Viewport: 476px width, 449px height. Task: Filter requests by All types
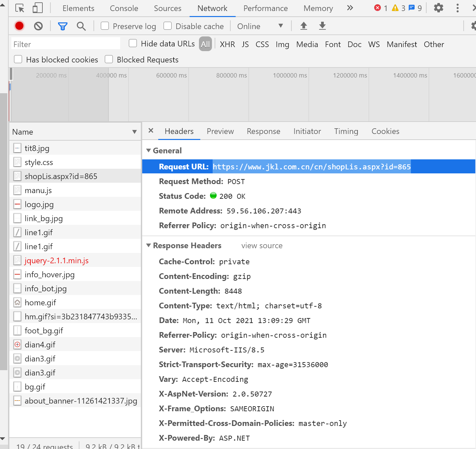[x=206, y=44]
